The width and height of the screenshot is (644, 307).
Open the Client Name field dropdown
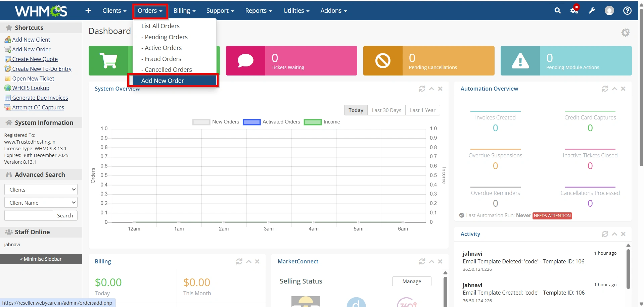click(41, 203)
